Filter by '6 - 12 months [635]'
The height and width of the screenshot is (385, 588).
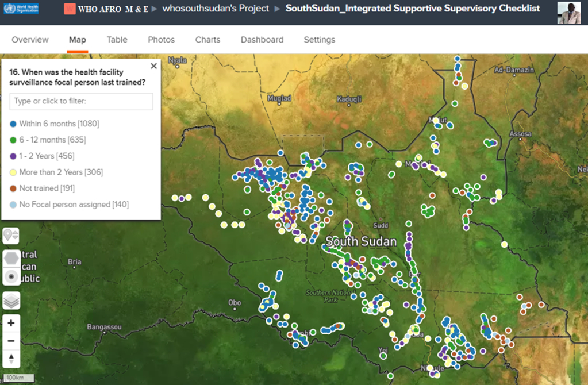point(48,140)
